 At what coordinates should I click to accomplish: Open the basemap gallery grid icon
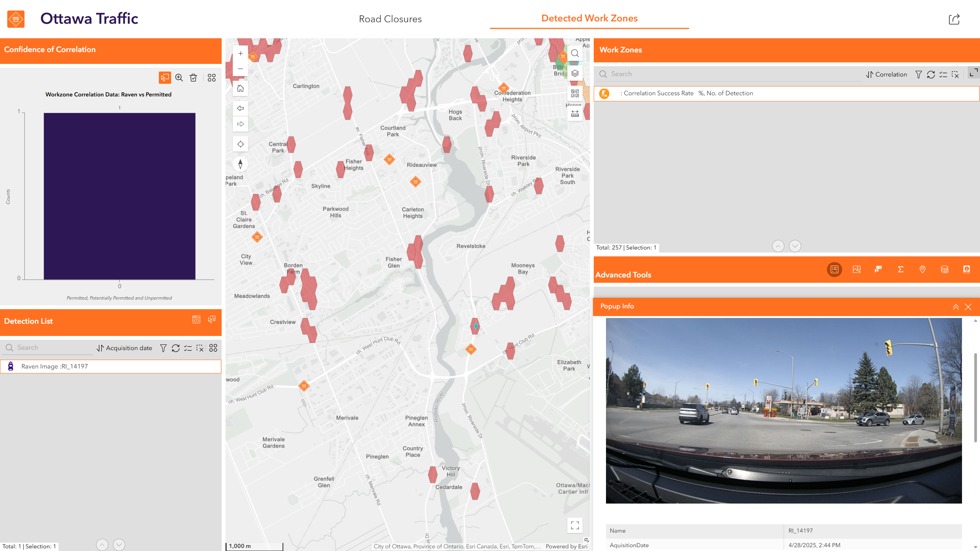(x=575, y=93)
